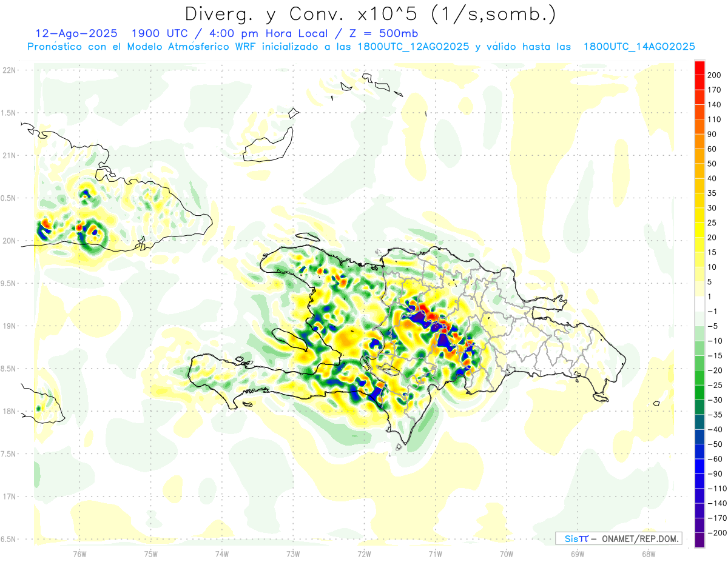Viewport: 728px width, 562px height.
Task: Click the '200' value at the color scale top
Action: coord(714,75)
